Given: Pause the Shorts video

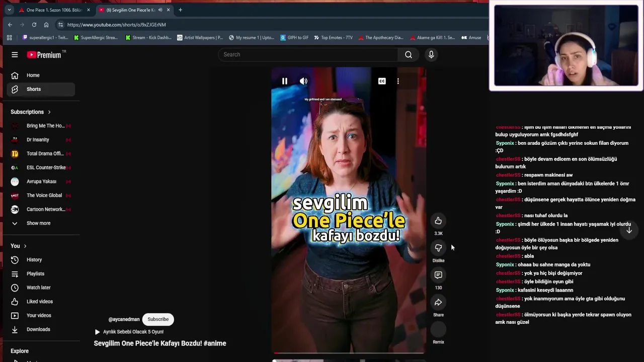Looking at the screenshot, I should click(285, 81).
